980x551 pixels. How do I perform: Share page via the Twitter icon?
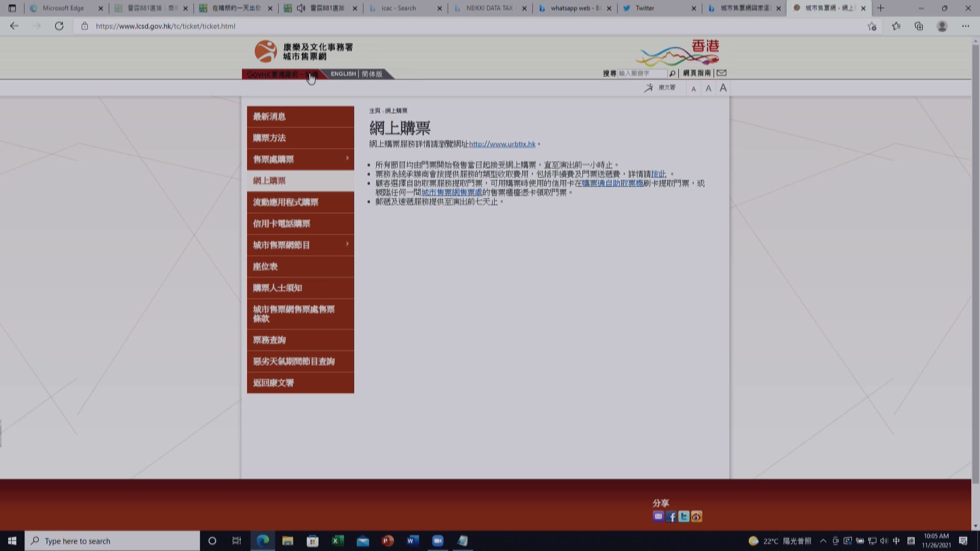(x=683, y=516)
